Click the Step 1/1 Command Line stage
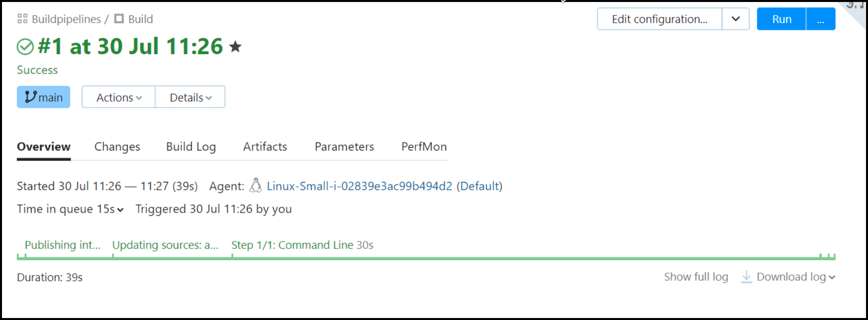This screenshot has height=320, width=868. point(302,245)
